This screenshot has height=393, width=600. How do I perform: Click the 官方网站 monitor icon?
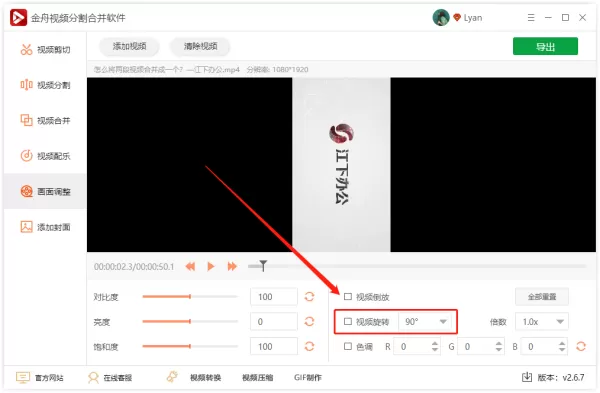coord(23,377)
